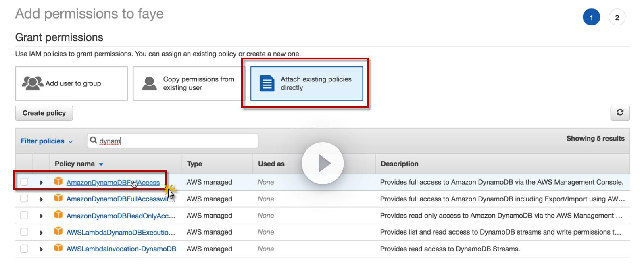
Task: Click the orange box icon for AmazonDynamoDBFullAccesswit…
Action: tap(58, 198)
